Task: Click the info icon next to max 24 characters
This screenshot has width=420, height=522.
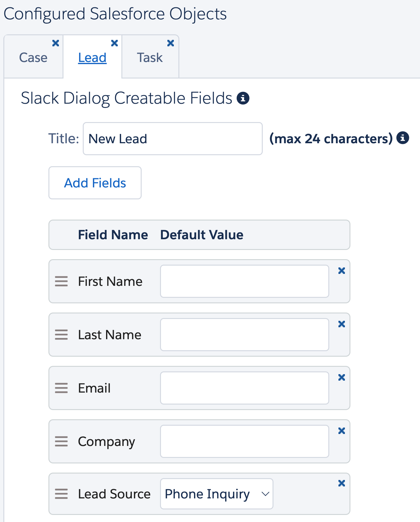Action: tap(403, 138)
